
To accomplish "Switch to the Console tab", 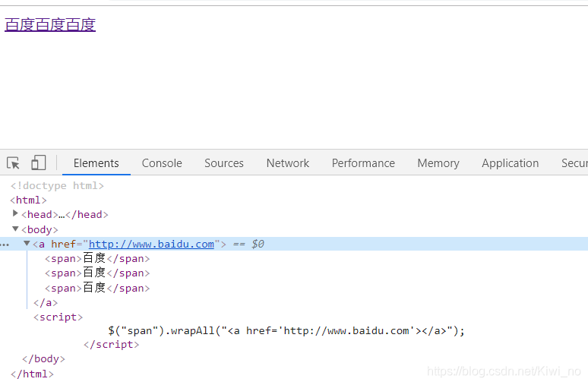I will [x=162, y=163].
